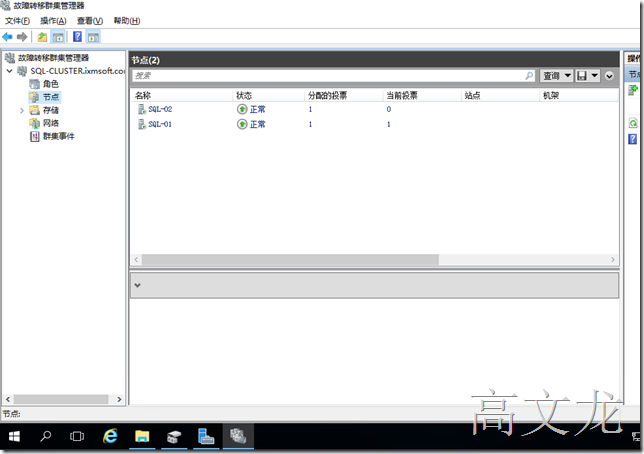The width and height of the screenshot is (644, 454).
Task: Select 角色 in the tree
Action: pos(51,84)
